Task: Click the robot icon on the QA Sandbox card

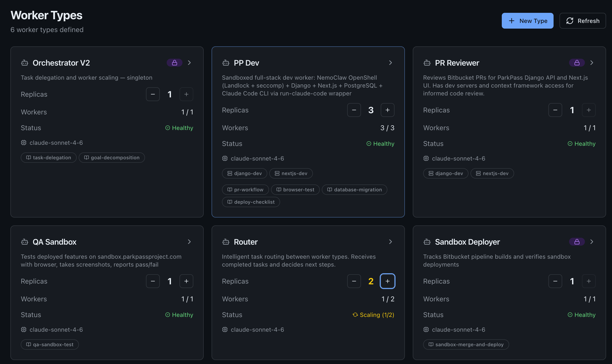Action: click(24, 242)
